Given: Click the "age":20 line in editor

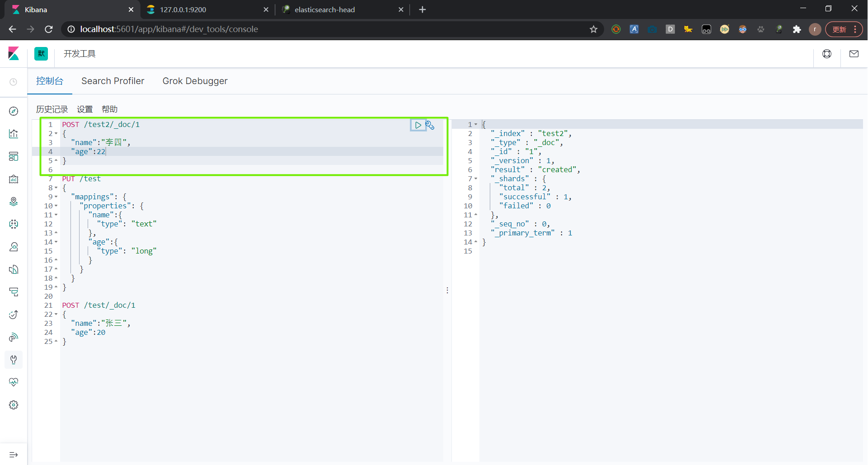Looking at the screenshot, I should pos(88,333).
